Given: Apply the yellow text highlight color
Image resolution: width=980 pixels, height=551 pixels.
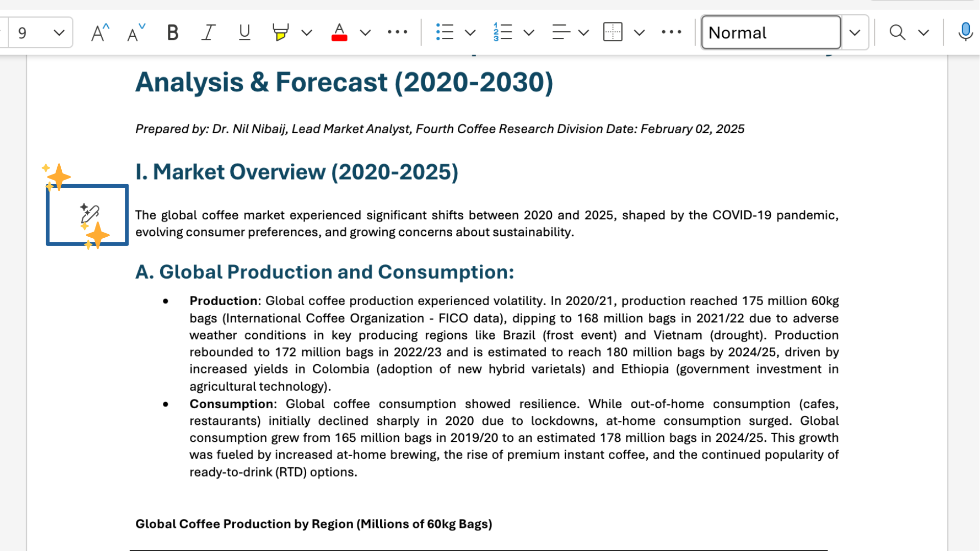Looking at the screenshot, I should point(280,33).
